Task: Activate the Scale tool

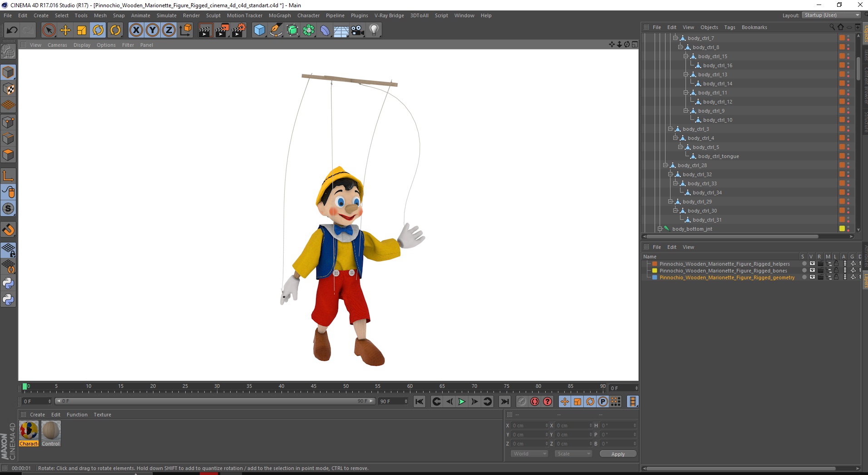Action: coord(82,30)
